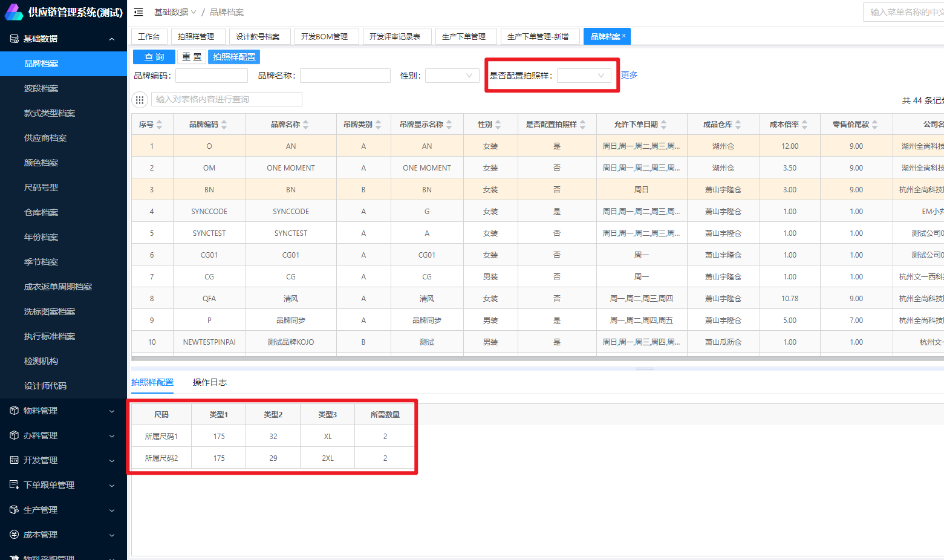Image resolution: width=944 pixels, height=560 pixels.
Task: Click the 更多 link for more filters
Action: pos(629,75)
